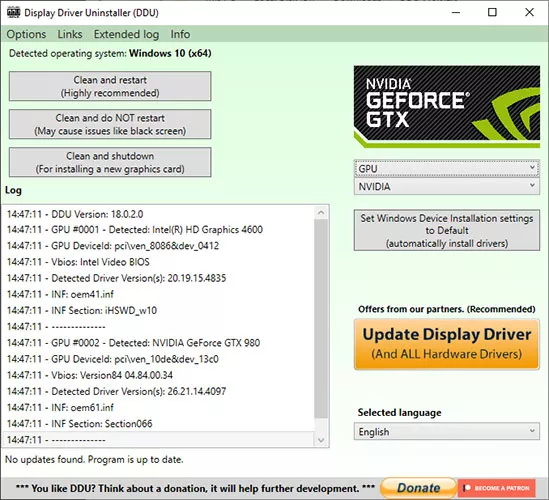Close the DDU window
Image resolution: width=549 pixels, height=500 pixels.
(x=529, y=13)
